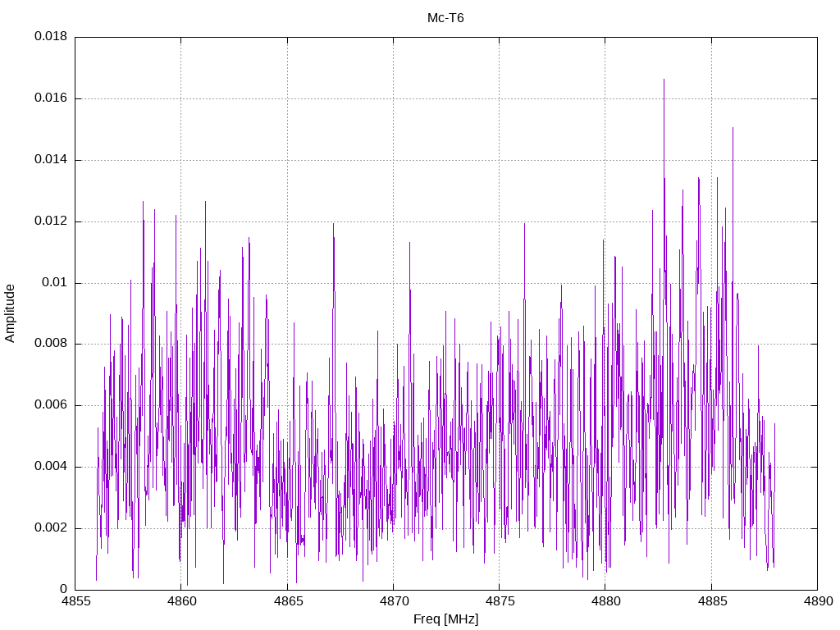Click the 0.014 y-axis tick label

point(50,160)
